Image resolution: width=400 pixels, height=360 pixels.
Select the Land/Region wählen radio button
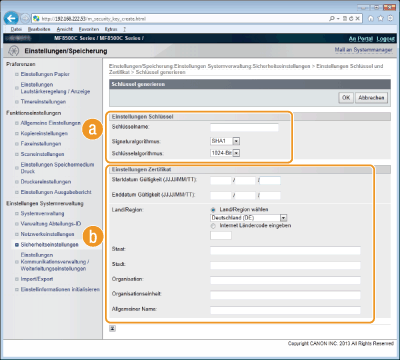click(x=213, y=210)
